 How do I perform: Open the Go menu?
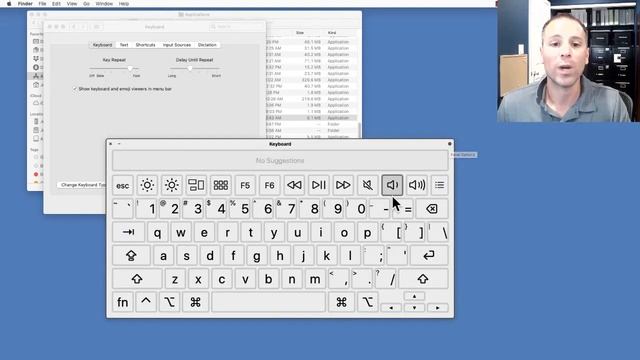pos(86,4)
